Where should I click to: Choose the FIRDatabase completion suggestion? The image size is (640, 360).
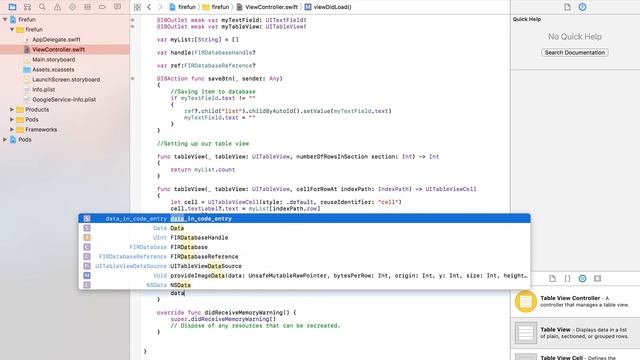pos(304,247)
